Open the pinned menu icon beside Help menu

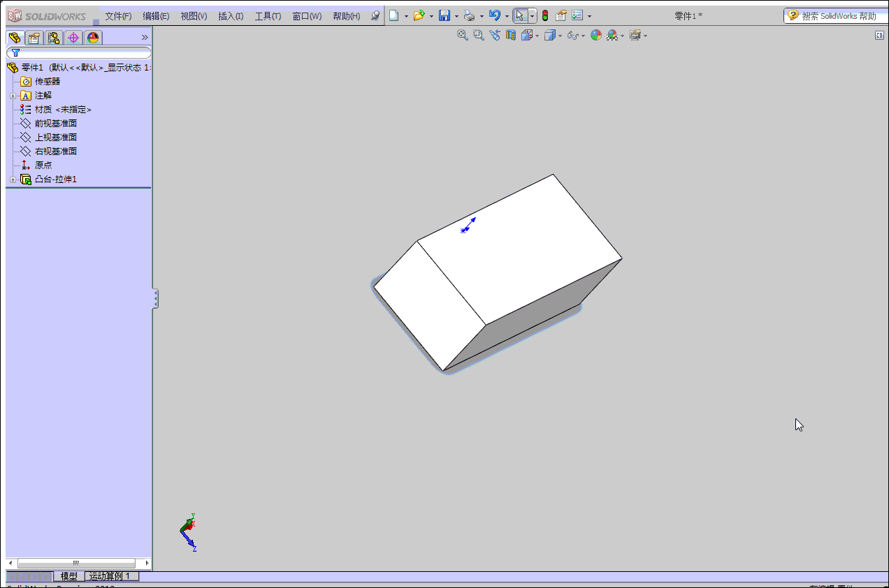point(375,15)
